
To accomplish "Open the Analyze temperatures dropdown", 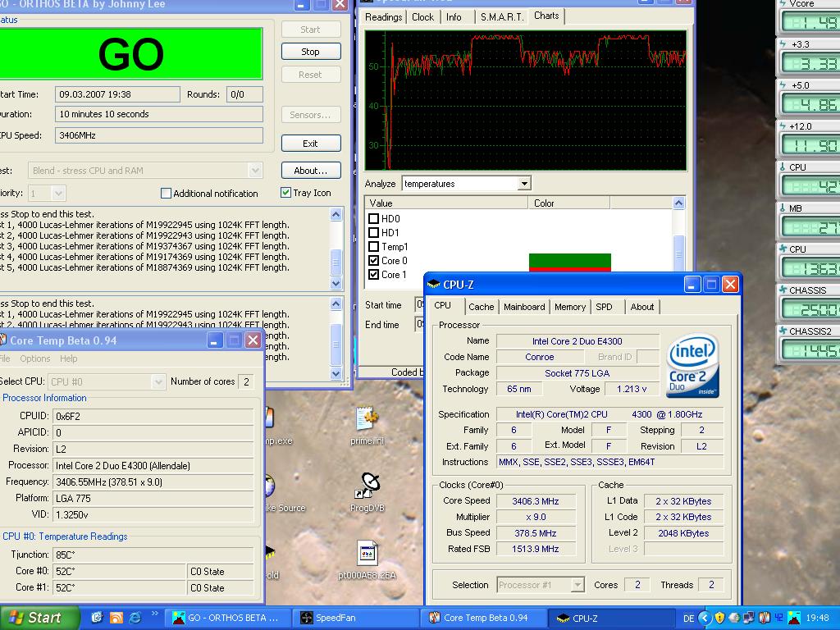I will pos(524,184).
